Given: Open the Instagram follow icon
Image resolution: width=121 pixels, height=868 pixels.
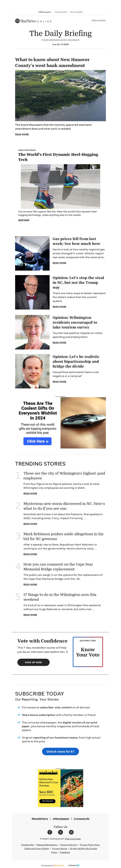Looking at the screenshot, I should click(71, 832).
